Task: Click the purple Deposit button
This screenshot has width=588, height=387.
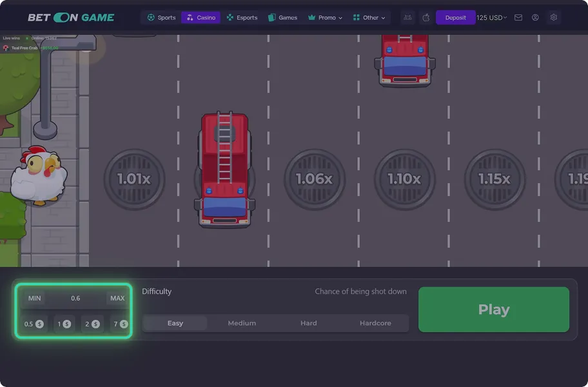Action: pyautogui.click(x=455, y=17)
